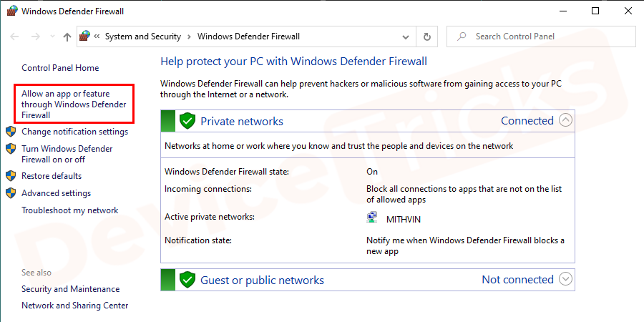Go up one level with Up arrow

[67, 36]
